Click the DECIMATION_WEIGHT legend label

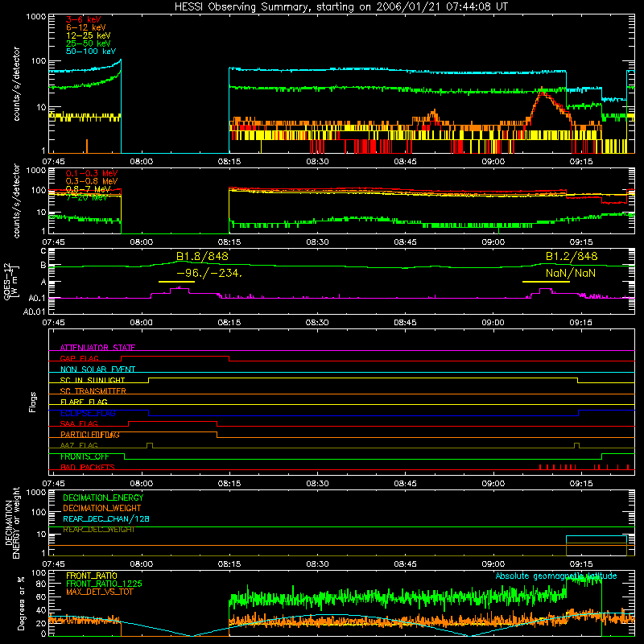pyautogui.click(x=102, y=508)
